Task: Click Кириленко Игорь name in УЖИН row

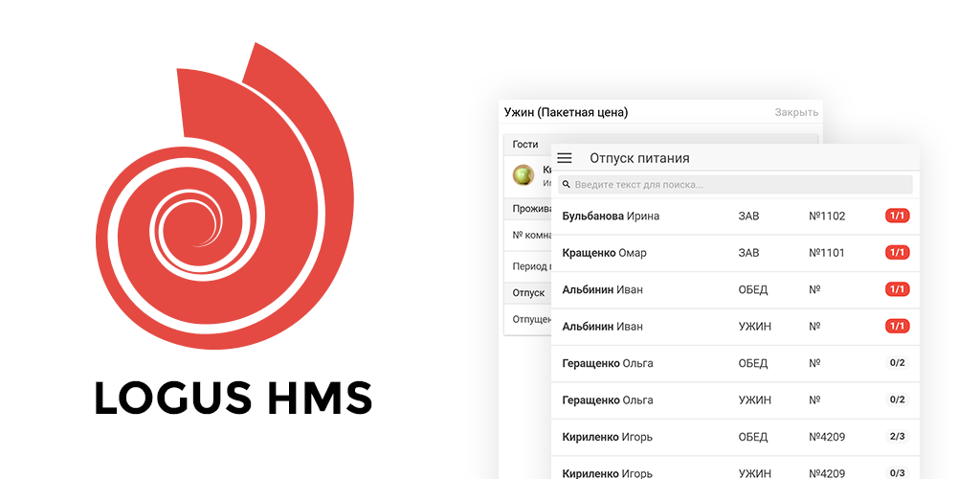Action: pyautogui.click(x=607, y=473)
